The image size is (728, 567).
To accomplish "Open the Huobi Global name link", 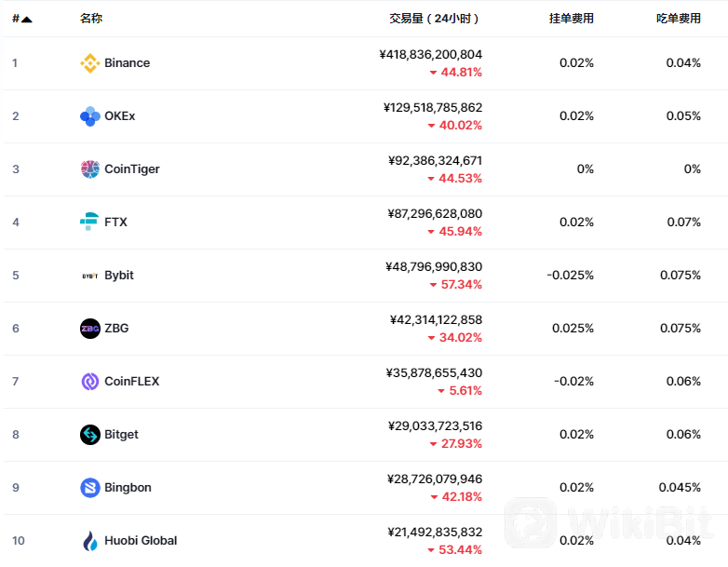I will coord(141,541).
